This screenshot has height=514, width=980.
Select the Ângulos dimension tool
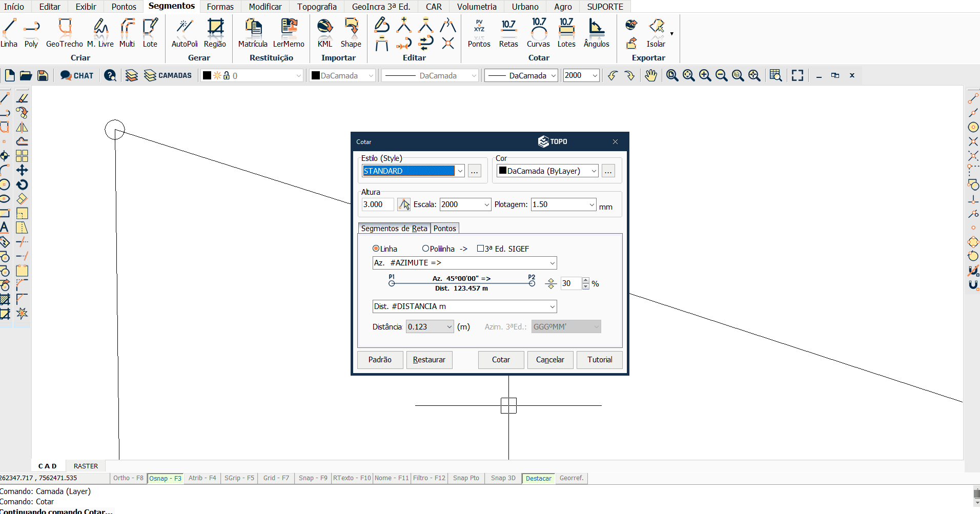coord(596,33)
